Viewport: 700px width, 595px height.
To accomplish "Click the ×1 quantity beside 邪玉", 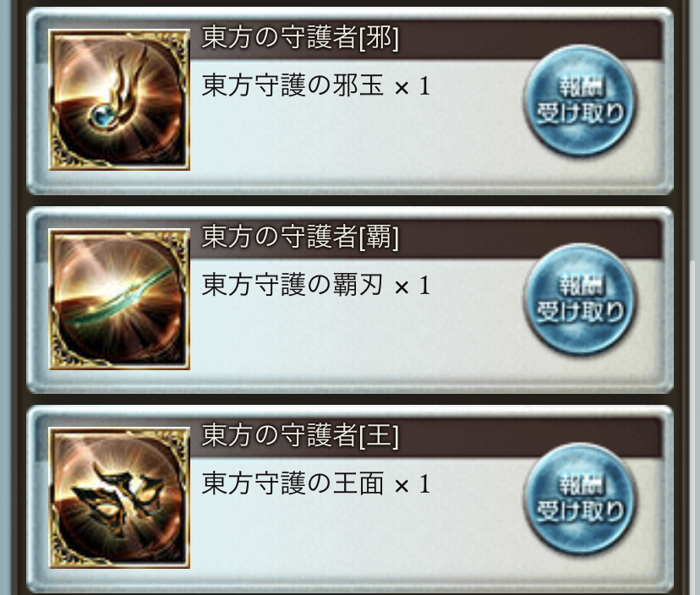I will tap(413, 86).
